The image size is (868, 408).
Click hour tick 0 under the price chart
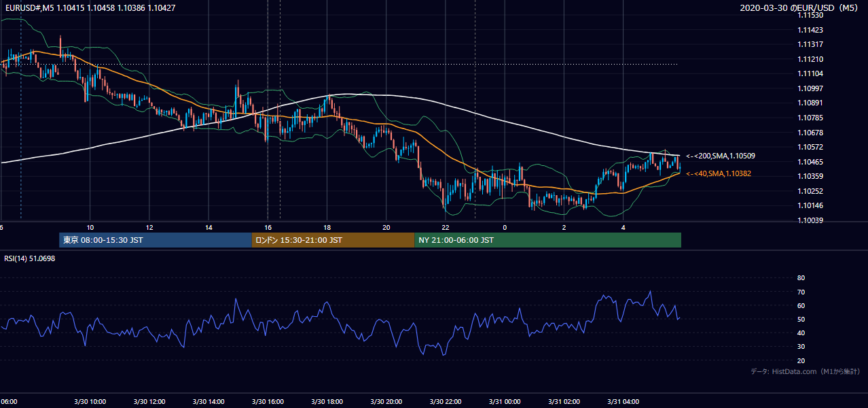point(505,227)
